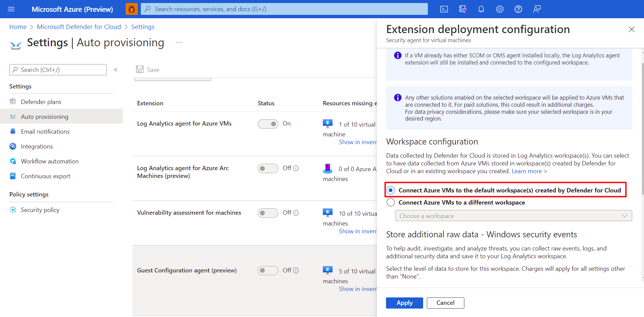Open portal settings gear
644x317 pixels.
(500, 9)
